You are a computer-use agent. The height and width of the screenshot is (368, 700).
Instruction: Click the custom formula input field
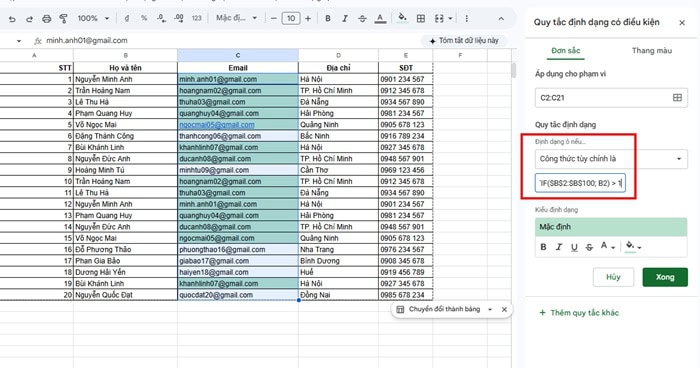(580, 183)
